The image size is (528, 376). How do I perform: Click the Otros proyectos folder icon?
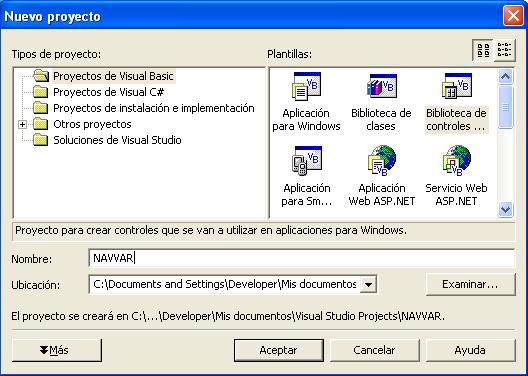pyautogui.click(x=41, y=124)
